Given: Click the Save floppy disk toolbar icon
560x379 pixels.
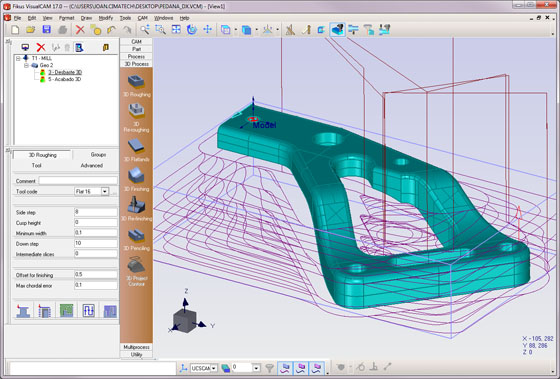Looking at the screenshot, I should point(47,30).
